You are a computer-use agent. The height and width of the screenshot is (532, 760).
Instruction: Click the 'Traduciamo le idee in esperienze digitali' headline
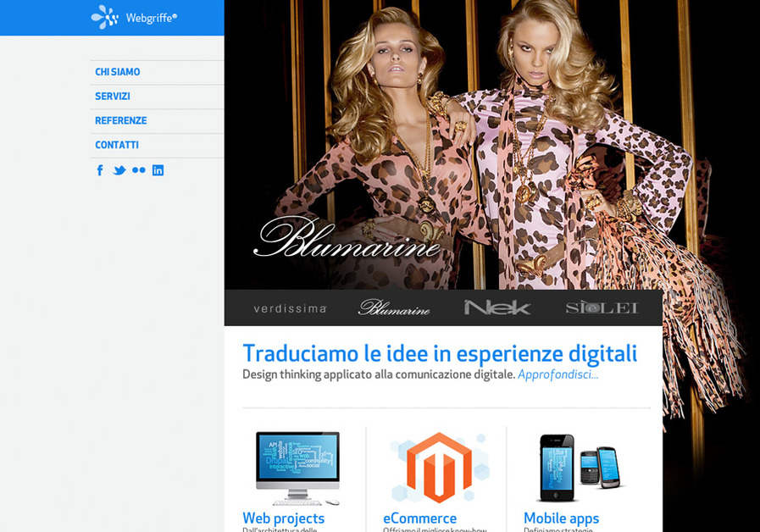[x=440, y=353]
